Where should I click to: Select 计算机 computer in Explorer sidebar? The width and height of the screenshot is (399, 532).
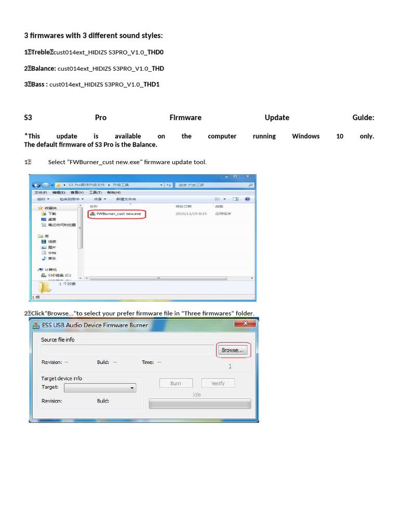coord(47,270)
